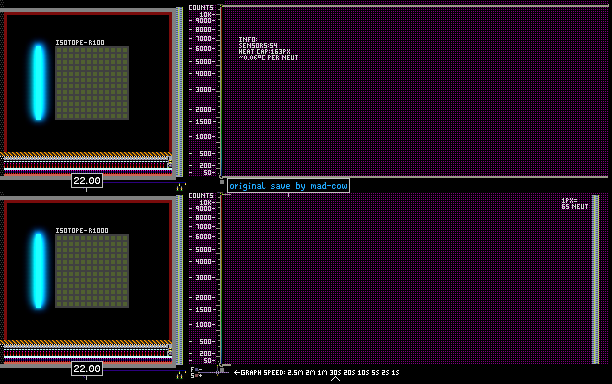Choose the 2S graph speed
The image size is (612, 384).
pyautogui.click(x=385, y=373)
